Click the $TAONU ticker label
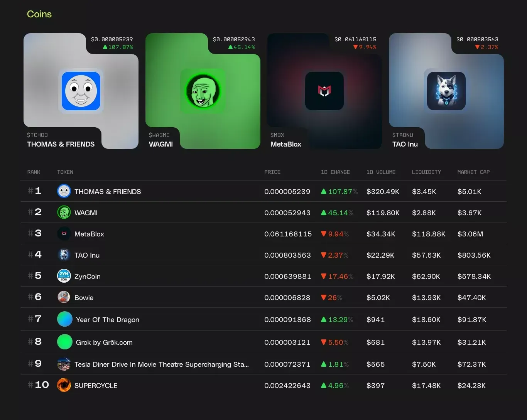This screenshot has height=420, width=527. (x=403, y=135)
